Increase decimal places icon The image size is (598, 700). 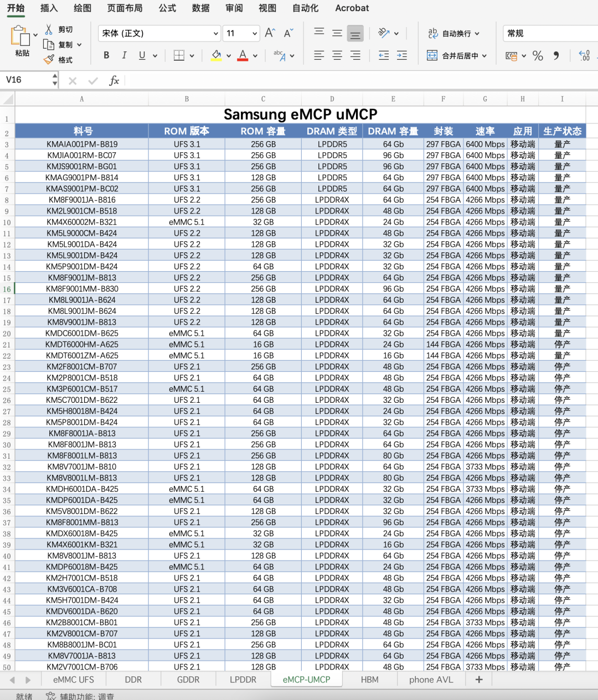(x=584, y=55)
